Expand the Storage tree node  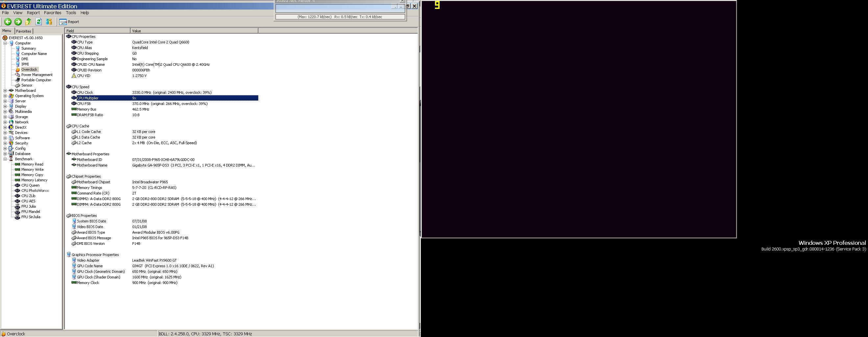coord(5,117)
